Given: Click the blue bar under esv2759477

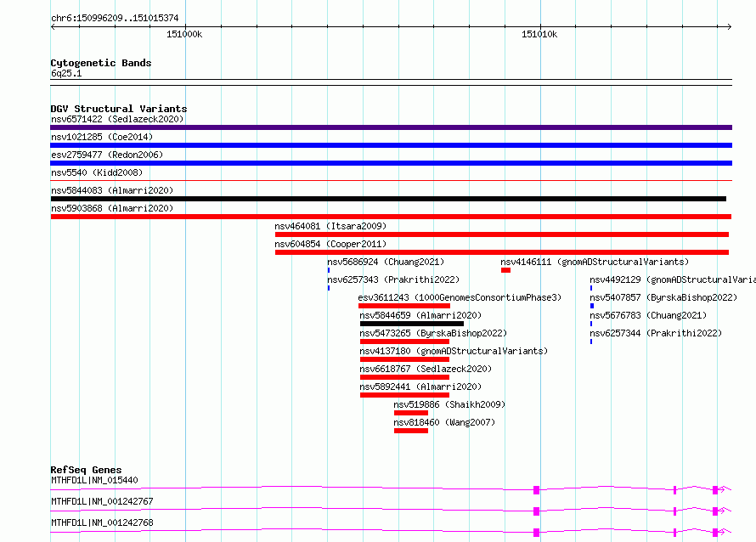Looking at the screenshot, I should 391,163.
